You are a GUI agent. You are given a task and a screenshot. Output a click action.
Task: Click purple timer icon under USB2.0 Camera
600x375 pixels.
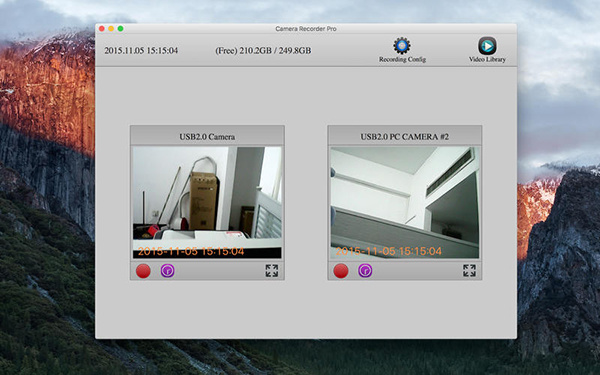[x=168, y=271]
